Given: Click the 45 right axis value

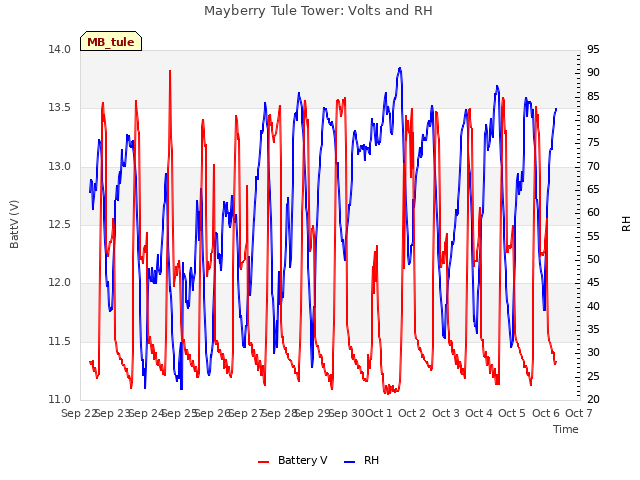Looking at the screenshot, I should (x=593, y=283).
